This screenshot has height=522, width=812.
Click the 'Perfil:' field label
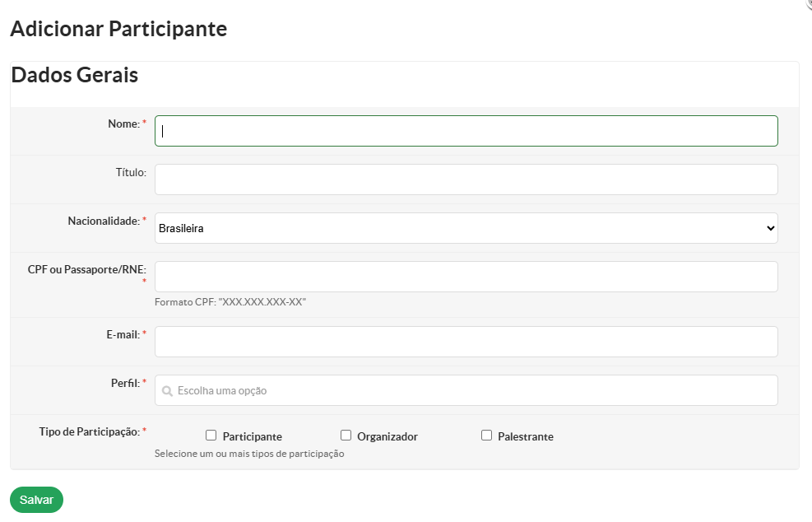125,382
